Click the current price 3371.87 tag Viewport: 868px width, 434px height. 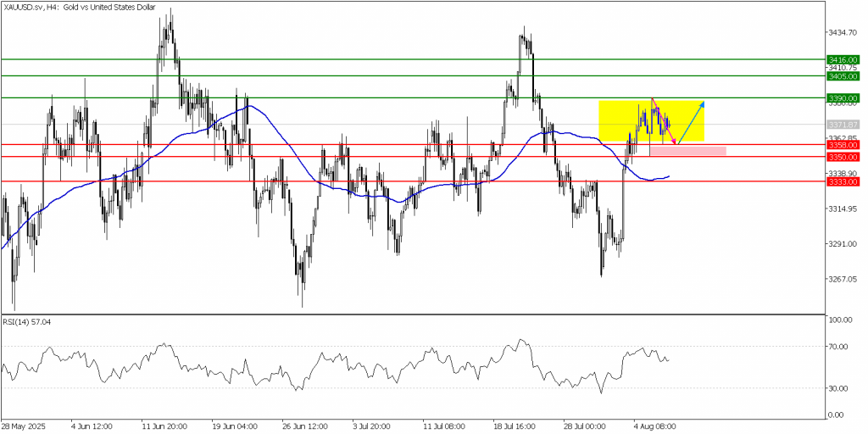point(845,125)
